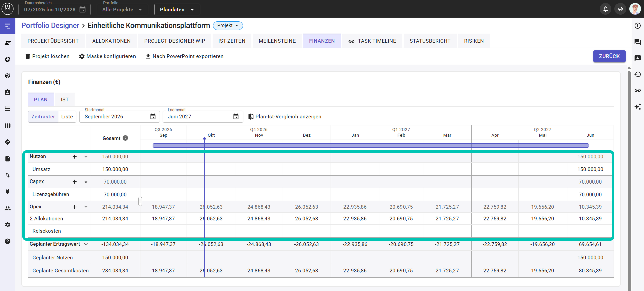Collapse the Capex group
Screen dimensions: 644x291
[x=86, y=182]
